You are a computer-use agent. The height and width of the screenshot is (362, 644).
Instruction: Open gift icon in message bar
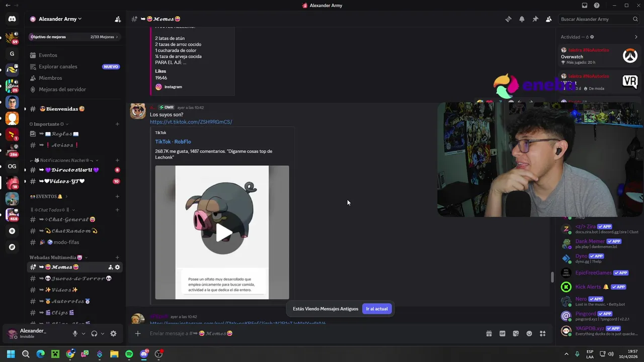(x=489, y=333)
